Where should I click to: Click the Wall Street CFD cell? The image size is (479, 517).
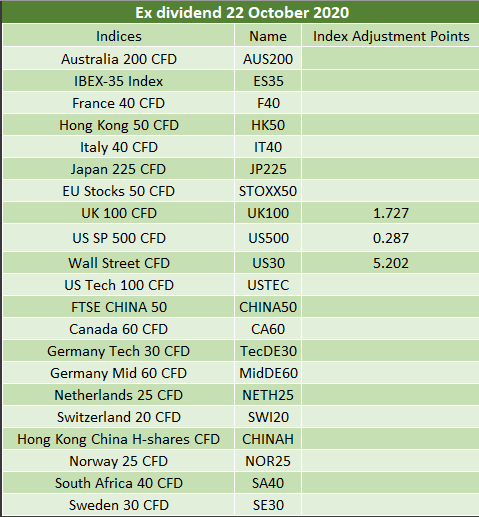click(119, 263)
